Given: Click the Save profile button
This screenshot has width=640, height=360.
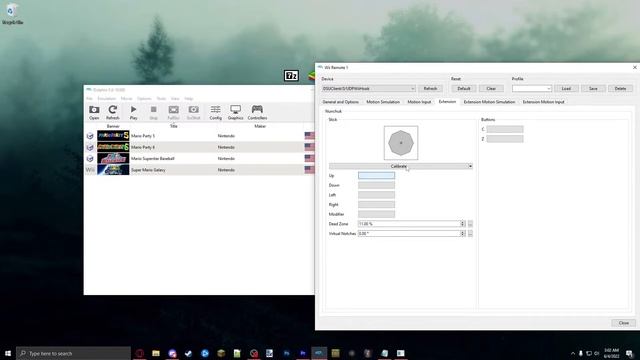Looking at the screenshot, I should click(593, 89).
